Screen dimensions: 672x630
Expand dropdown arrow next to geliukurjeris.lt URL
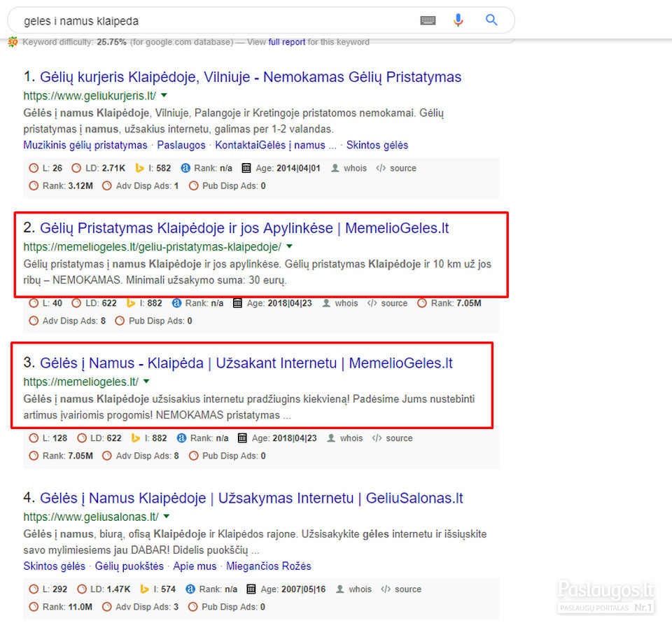[x=164, y=95]
